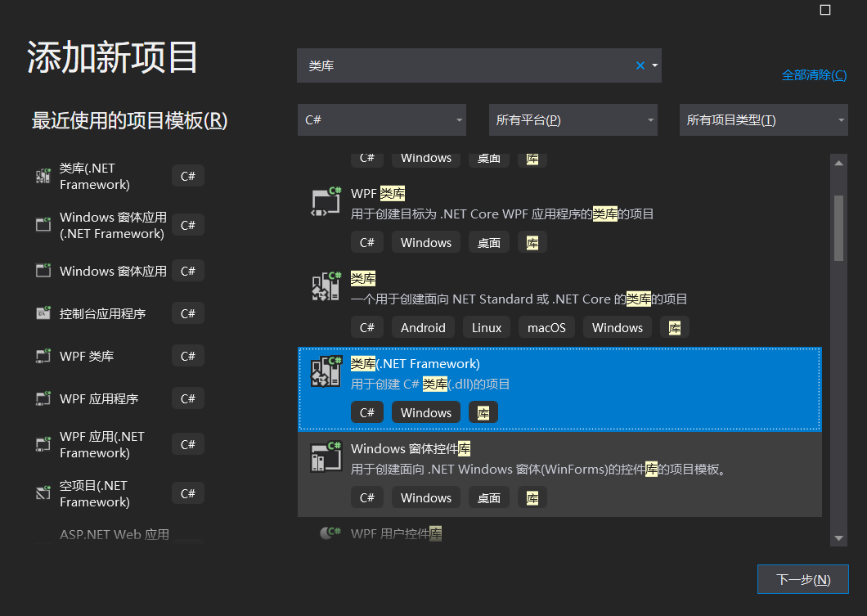The width and height of the screenshot is (867, 616).
Task: Click Windows tag on selected 类库(.NET Framework)
Action: point(426,412)
